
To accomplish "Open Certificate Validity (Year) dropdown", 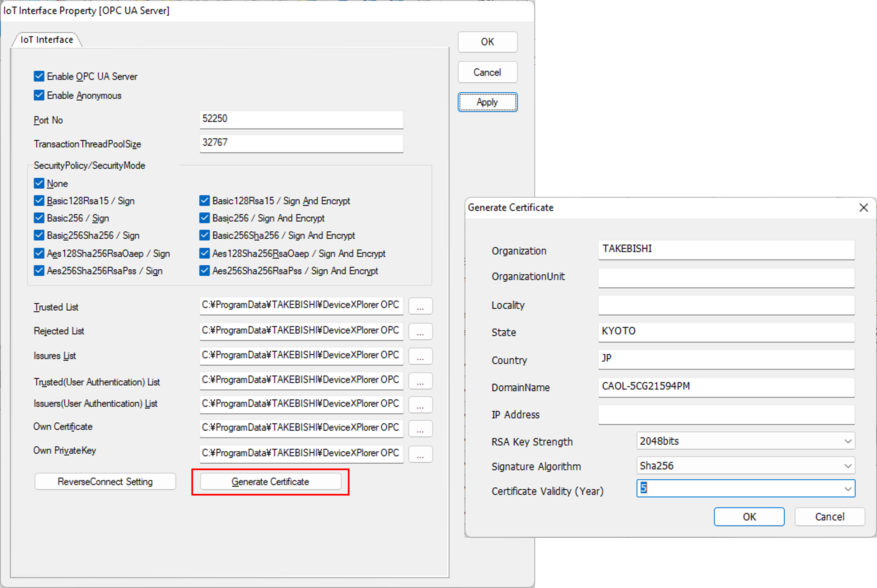I will tap(848, 489).
